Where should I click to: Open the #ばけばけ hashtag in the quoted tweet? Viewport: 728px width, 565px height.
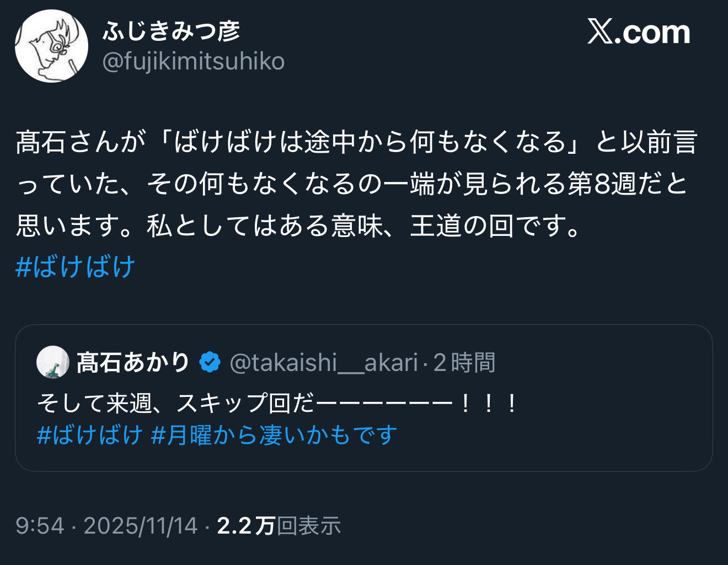[89, 435]
